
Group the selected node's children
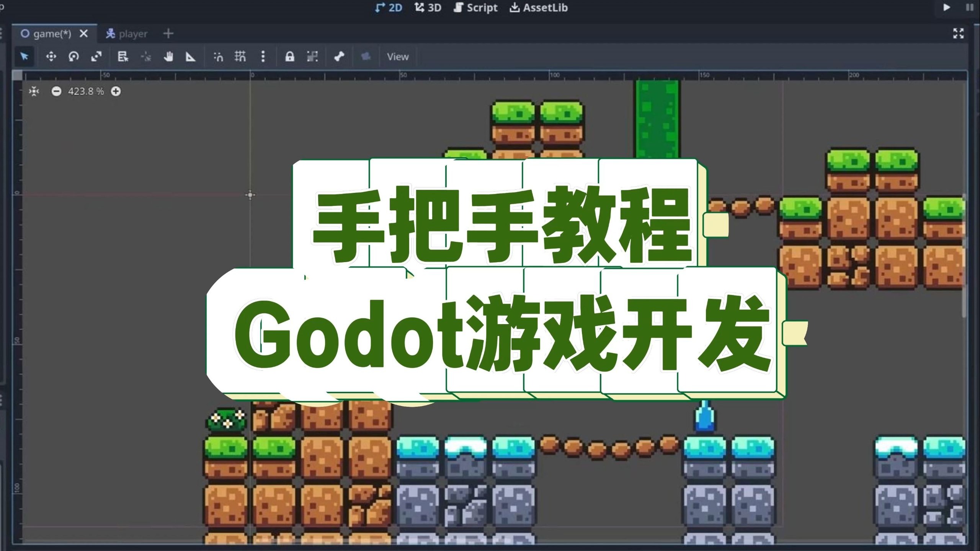click(x=312, y=57)
